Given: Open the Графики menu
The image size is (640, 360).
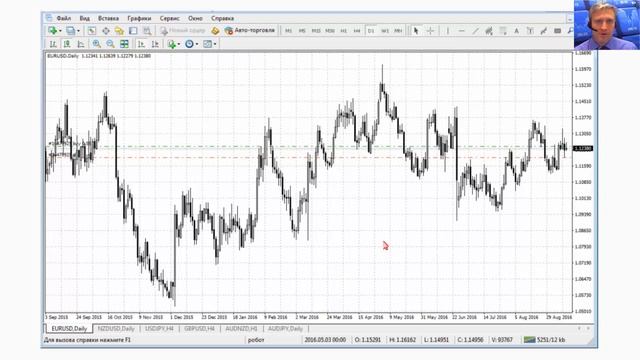Looking at the screenshot, I should [x=139, y=18].
